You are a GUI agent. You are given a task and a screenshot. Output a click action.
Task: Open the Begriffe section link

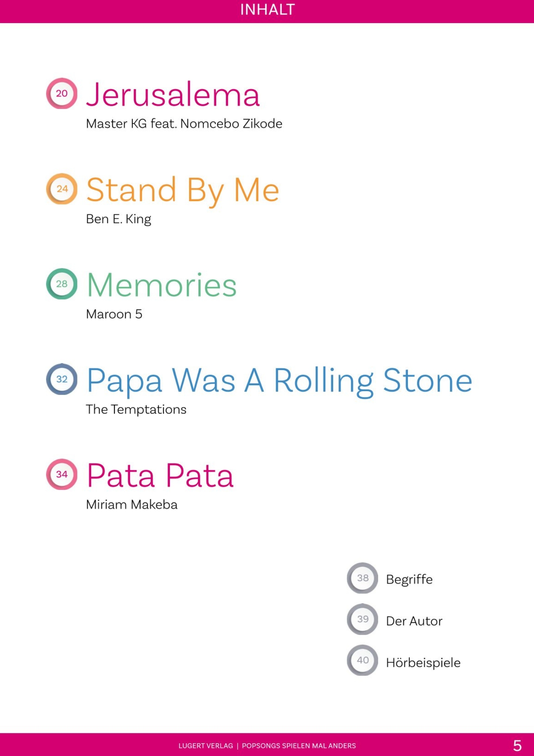(409, 579)
